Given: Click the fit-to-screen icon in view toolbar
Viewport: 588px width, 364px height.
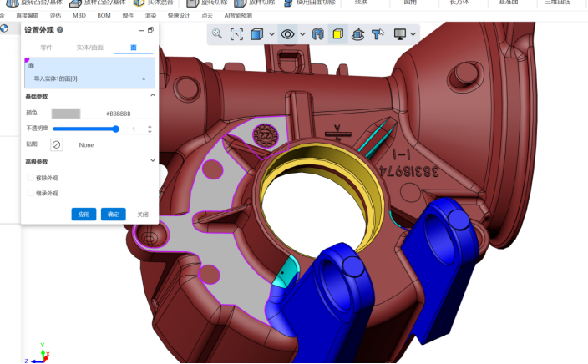Looking at the screenshot, I should pyautogui.click(x=236, y=34).
